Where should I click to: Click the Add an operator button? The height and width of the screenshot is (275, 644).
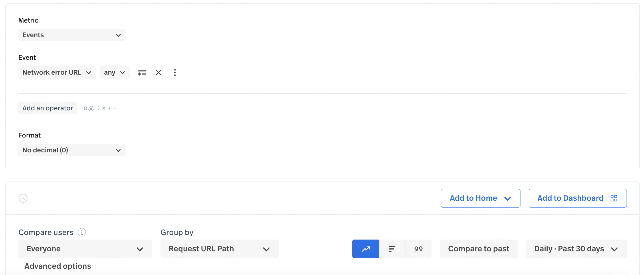pyautogui.click(x=48, y=108)
